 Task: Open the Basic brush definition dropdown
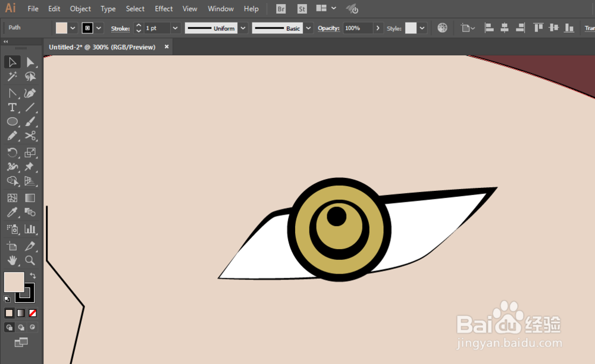(x=308, y=28)
